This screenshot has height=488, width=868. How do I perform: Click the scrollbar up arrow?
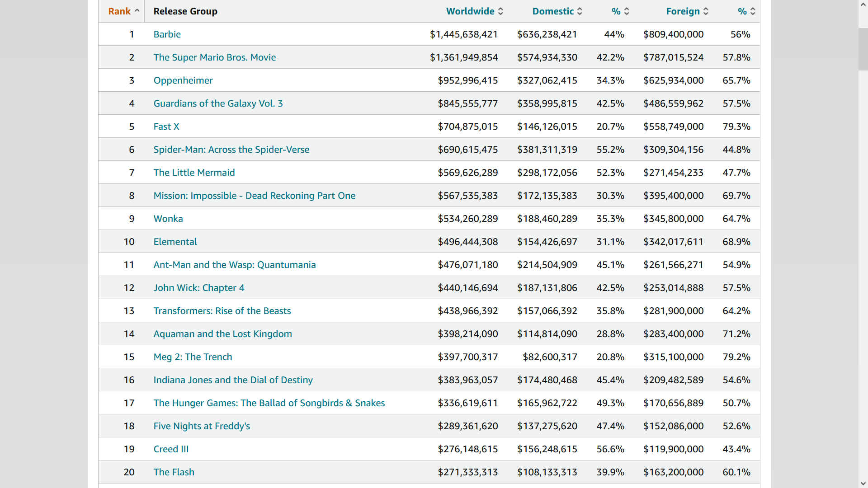pyautogui.click(x=863, y=4)
